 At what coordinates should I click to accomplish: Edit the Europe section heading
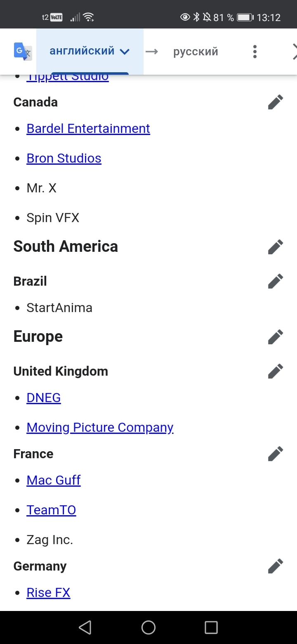tap(276, 336)
